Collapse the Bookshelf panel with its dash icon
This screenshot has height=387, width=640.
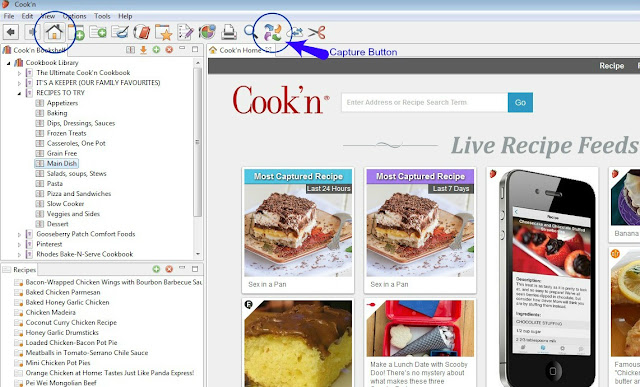182,48
